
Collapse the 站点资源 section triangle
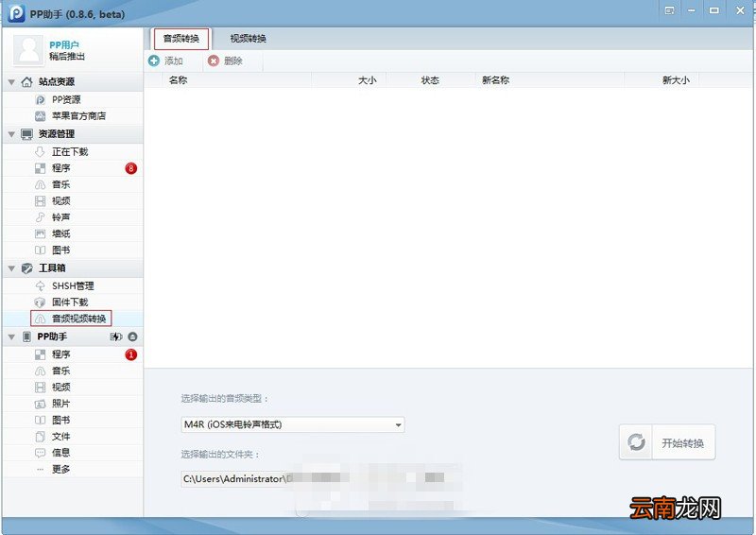pyautogui.click(x=11, y=82)
